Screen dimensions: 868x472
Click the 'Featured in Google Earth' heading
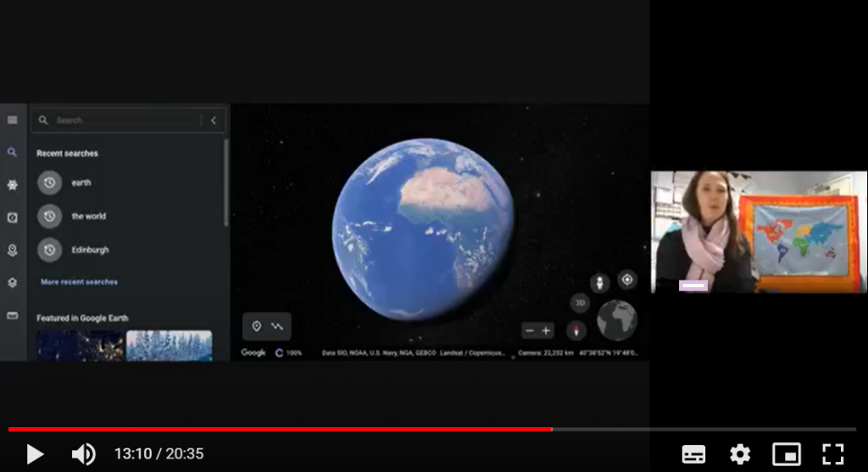click(82, 318)
